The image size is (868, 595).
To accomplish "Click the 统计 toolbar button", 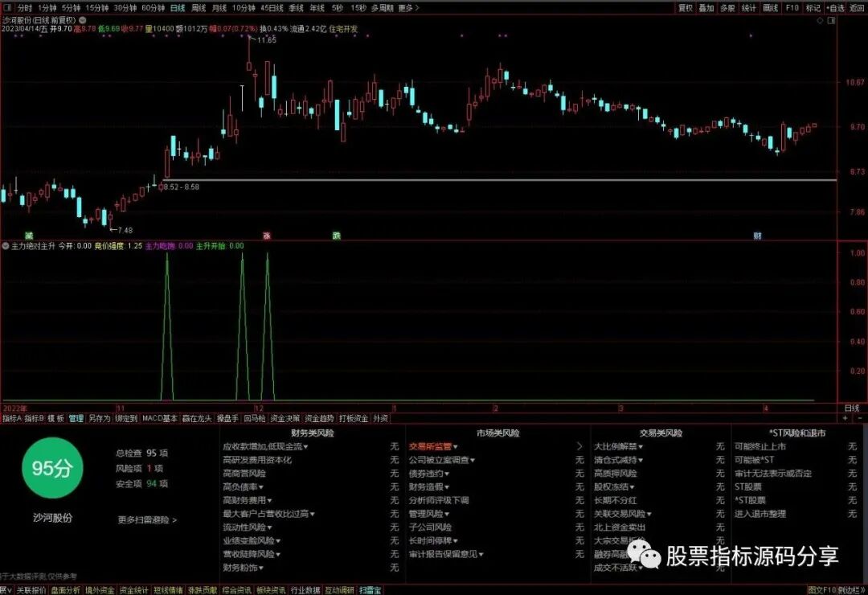I will click(748, 8).
